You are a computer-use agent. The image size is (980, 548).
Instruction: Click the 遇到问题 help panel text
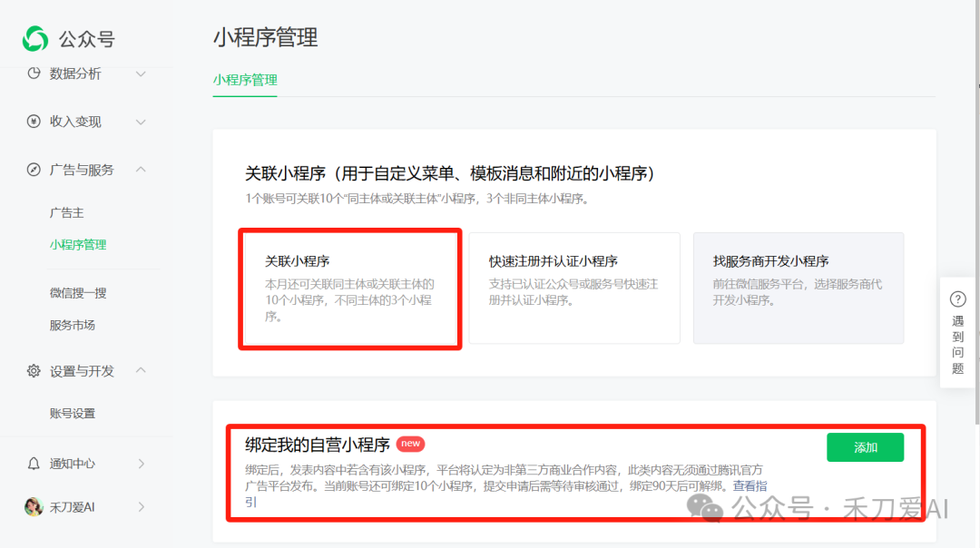pos(957,345)
